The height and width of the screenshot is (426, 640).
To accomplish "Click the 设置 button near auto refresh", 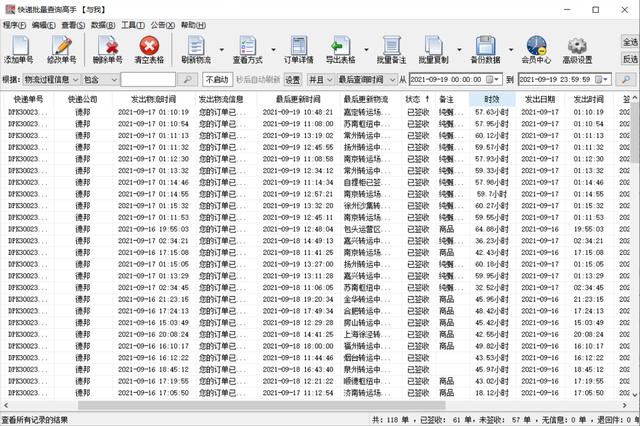I will [292, 79].
